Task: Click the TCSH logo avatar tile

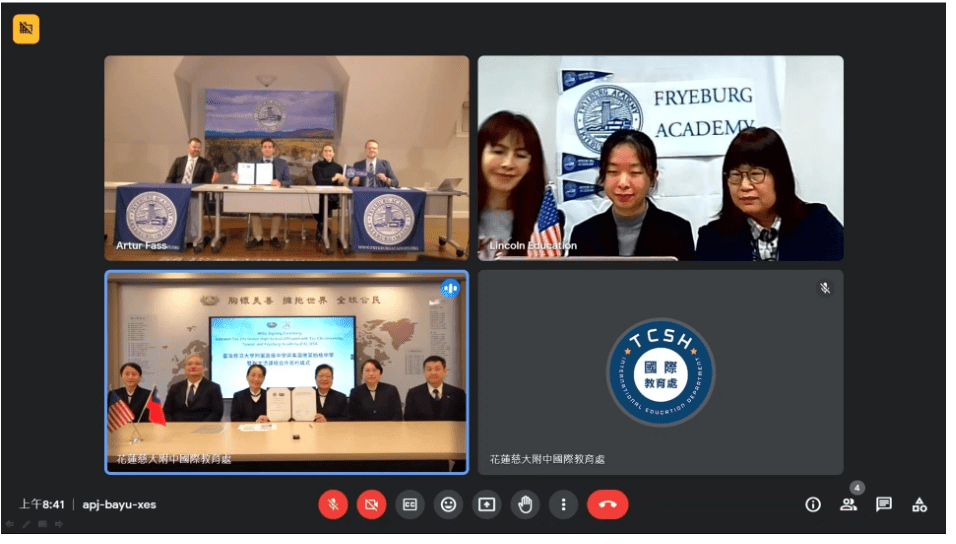Action: coord(660,372)
